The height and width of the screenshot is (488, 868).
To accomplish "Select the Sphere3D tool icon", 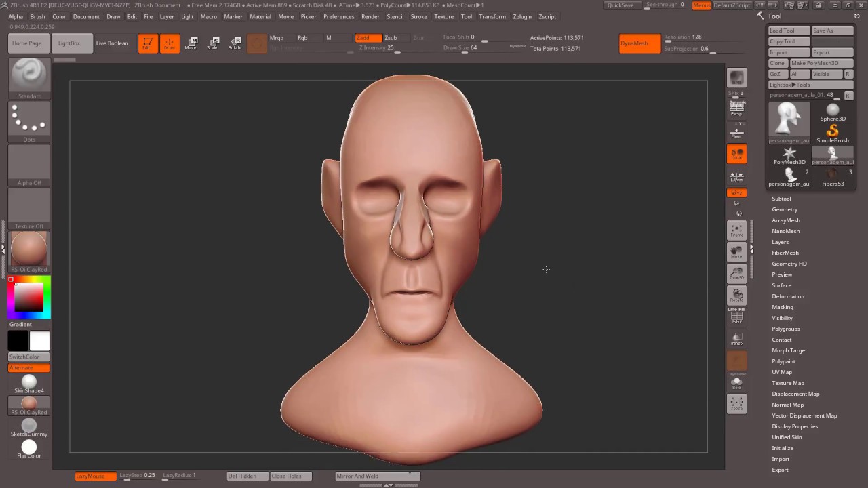I will 833,112.
